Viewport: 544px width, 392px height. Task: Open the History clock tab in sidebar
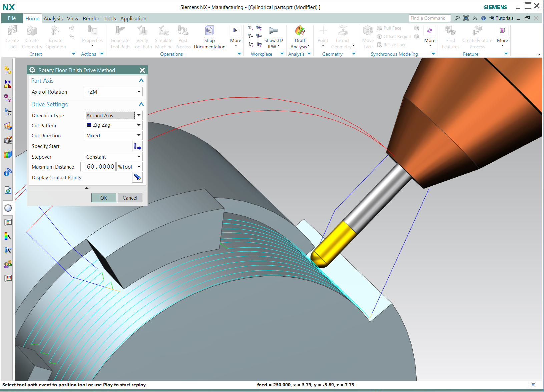[x=8, y=208]
